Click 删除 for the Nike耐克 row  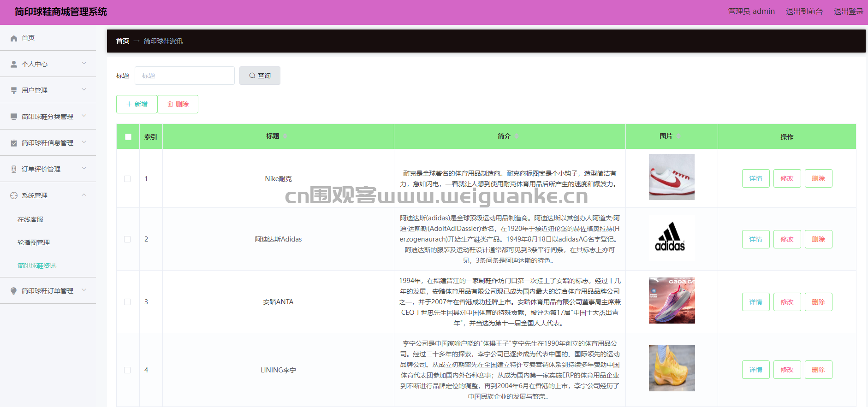click(819, 178)
